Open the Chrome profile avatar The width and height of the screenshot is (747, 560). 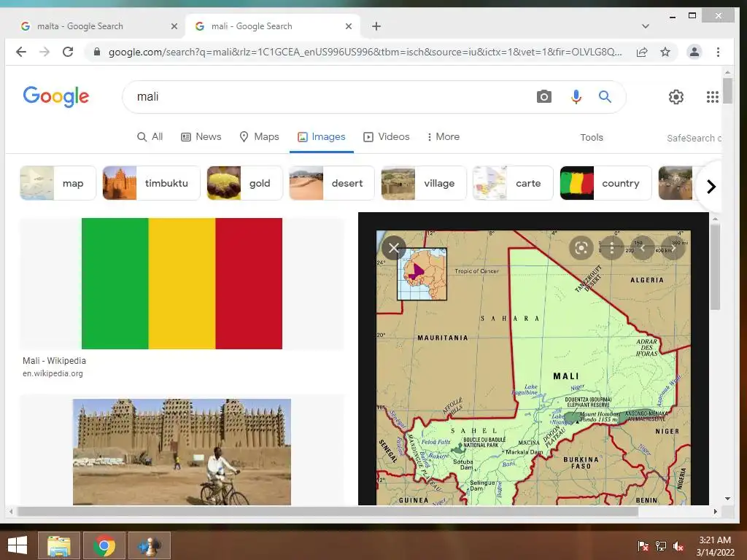pos(694,52)
